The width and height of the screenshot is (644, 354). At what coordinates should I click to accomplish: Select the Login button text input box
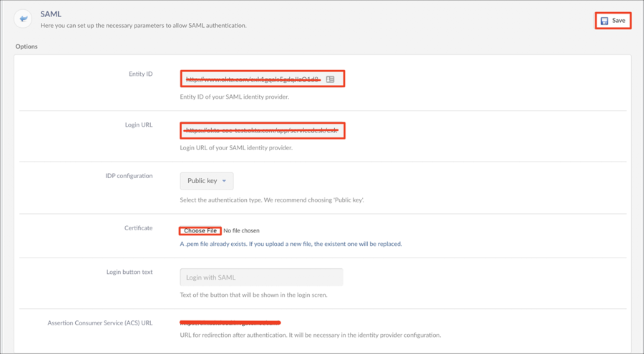point(261,277)
